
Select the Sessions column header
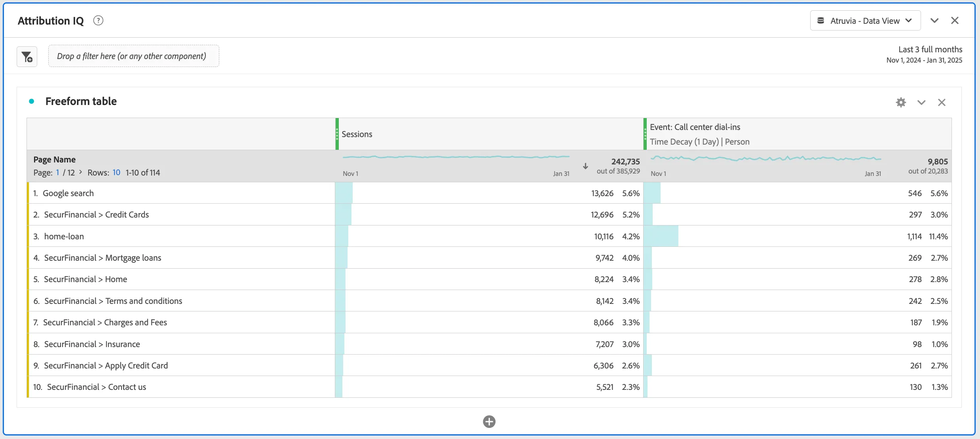point(489,134)
